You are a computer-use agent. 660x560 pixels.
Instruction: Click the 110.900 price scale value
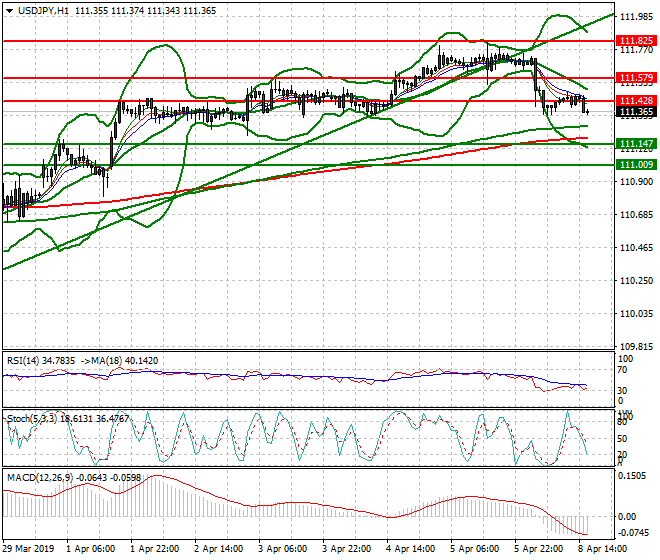636,181
